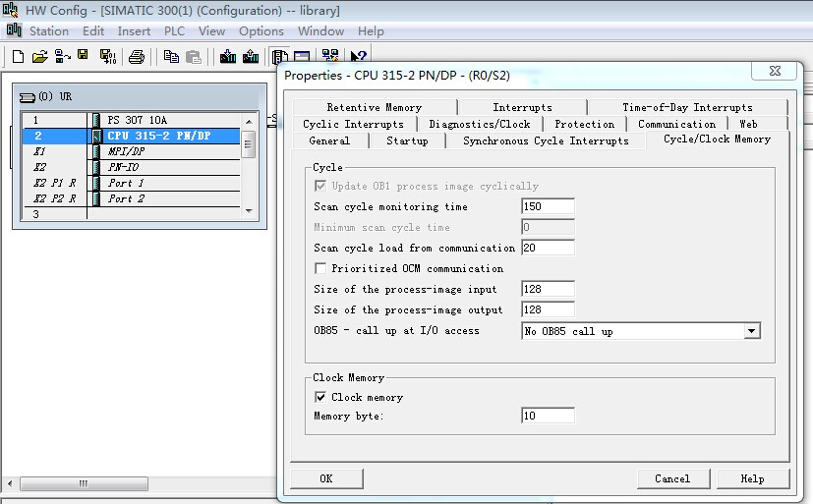Click the Help button in Properties dialog
The height and width of the screenshot is (504, 813).
click(753, 478)
